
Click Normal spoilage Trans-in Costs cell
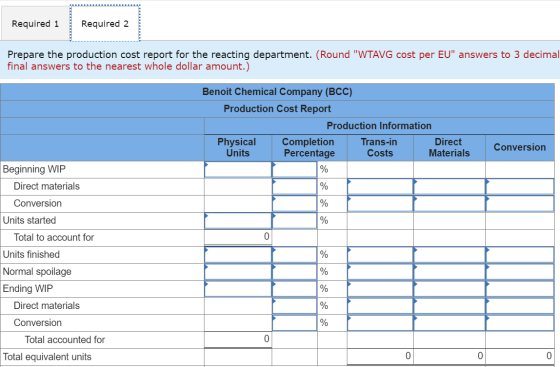coord(380,272)
